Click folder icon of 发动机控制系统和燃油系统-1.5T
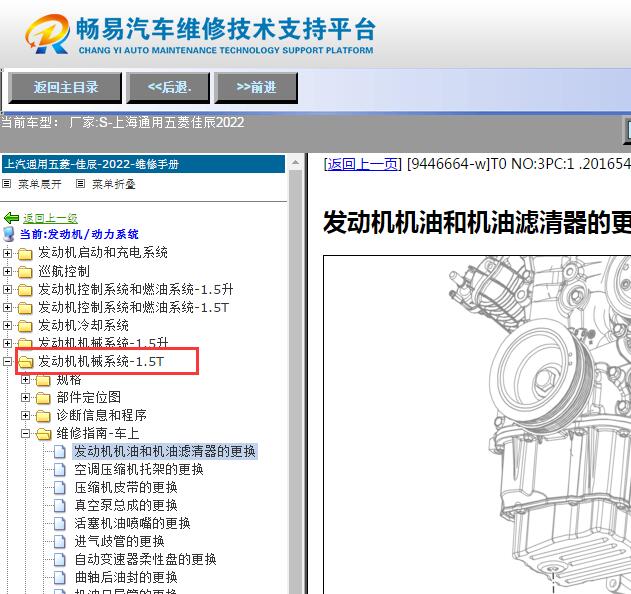Screen dimensions: 631x594 pyautogui.click(x=25, y=308)
